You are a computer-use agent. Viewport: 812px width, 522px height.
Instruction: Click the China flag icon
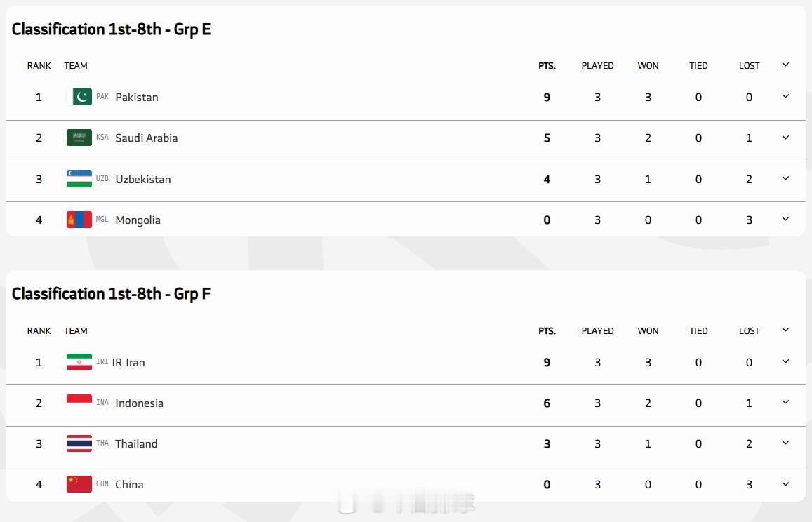79,484
